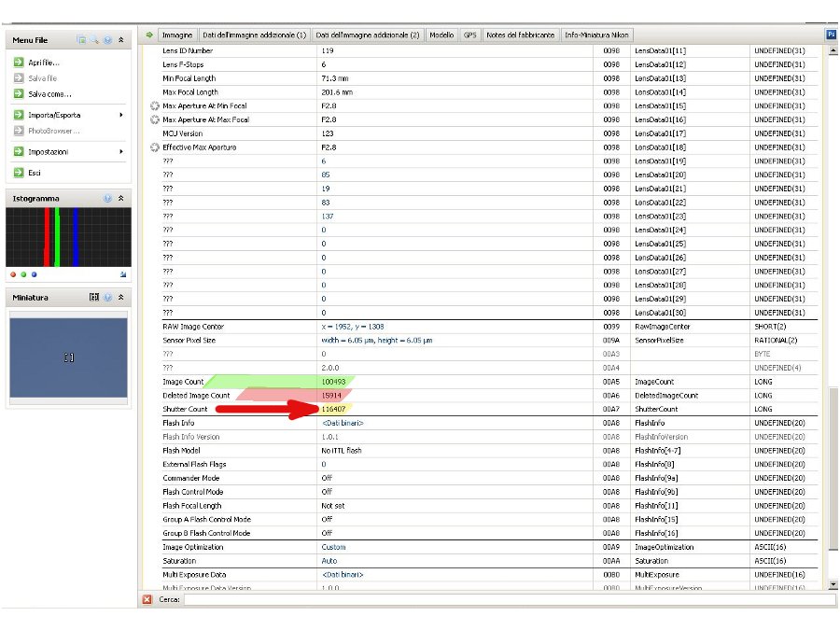The width and height of the screenshot is (840, 630).
Task: Click the grid icon in Miniatura header
Action: 94,298
